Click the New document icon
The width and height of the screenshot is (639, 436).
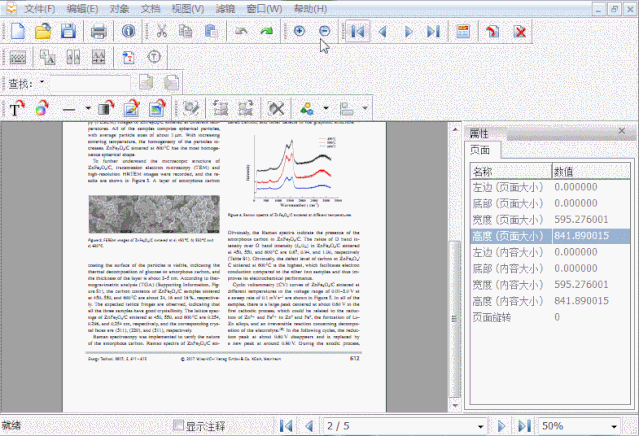click(20, 31)
